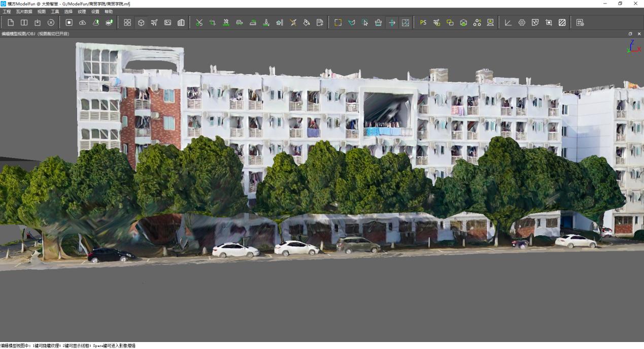
Task: Open the angle measurement tool
Action: point(508,22)
